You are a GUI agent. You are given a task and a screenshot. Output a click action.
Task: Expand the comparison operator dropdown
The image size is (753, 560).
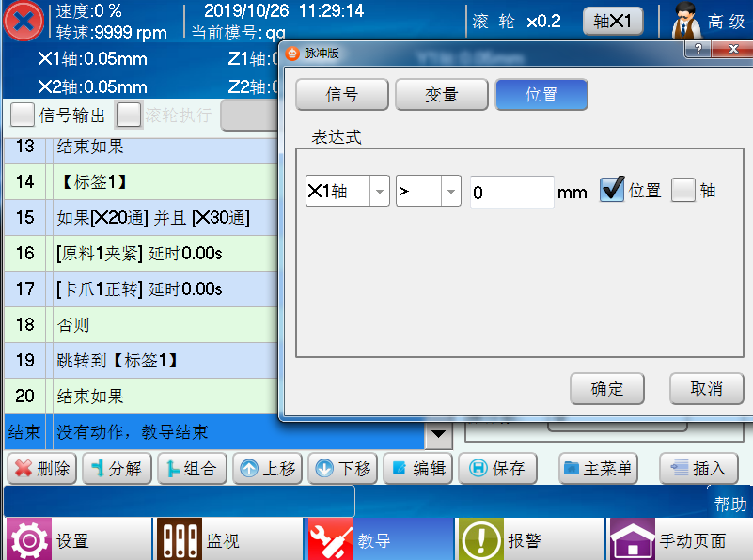pos(450,192)
